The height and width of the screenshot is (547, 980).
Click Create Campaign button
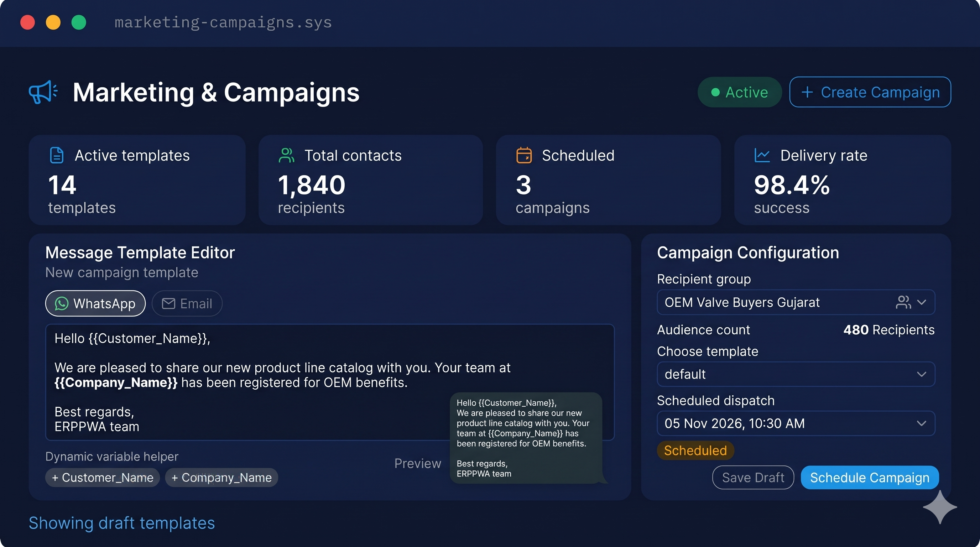click(x=870, y=92)
